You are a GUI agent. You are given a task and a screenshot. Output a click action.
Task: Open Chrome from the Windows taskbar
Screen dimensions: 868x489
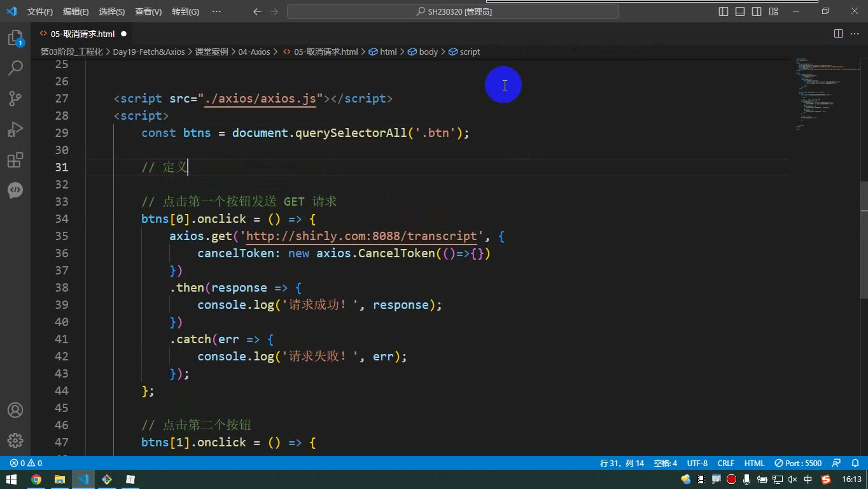point(36,479)
